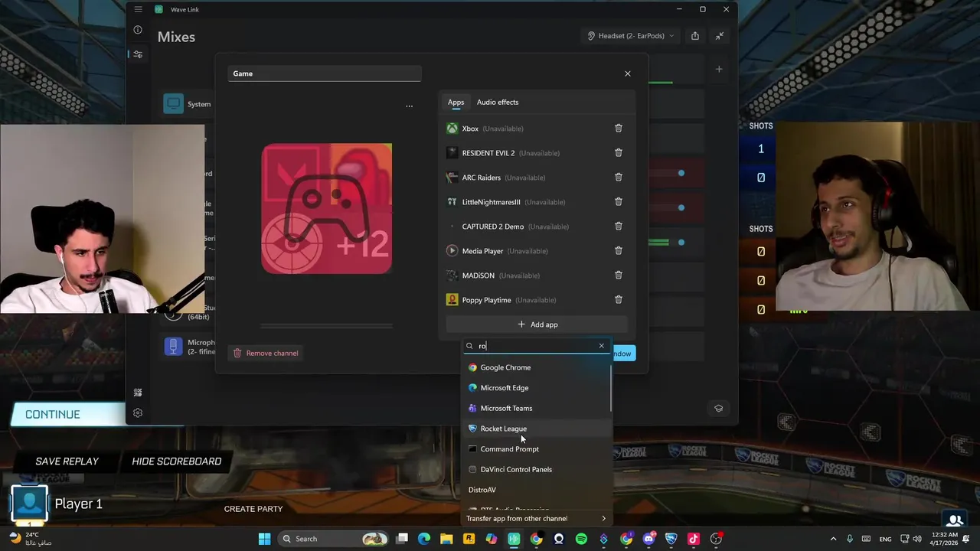Delete ARC Raiders from the app list

tap(619, 178)
